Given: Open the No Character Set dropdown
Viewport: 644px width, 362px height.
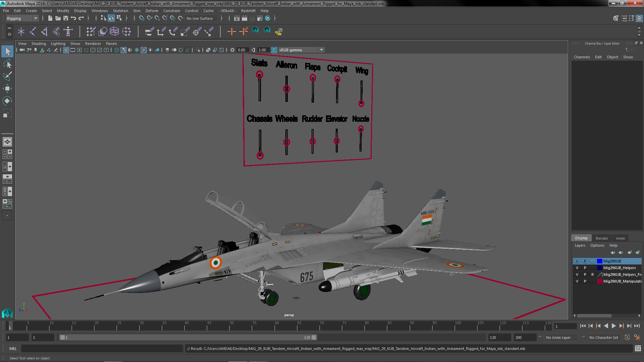Looking at the screenshot, I should [604, 338].
